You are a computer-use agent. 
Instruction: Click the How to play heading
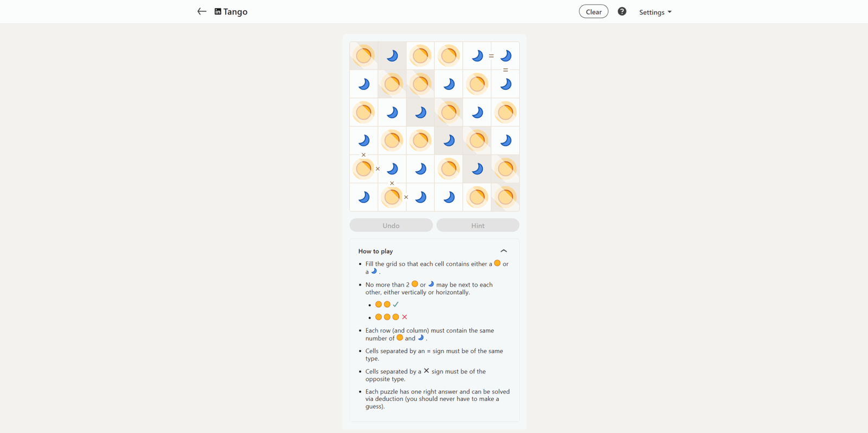click(375, 251)
